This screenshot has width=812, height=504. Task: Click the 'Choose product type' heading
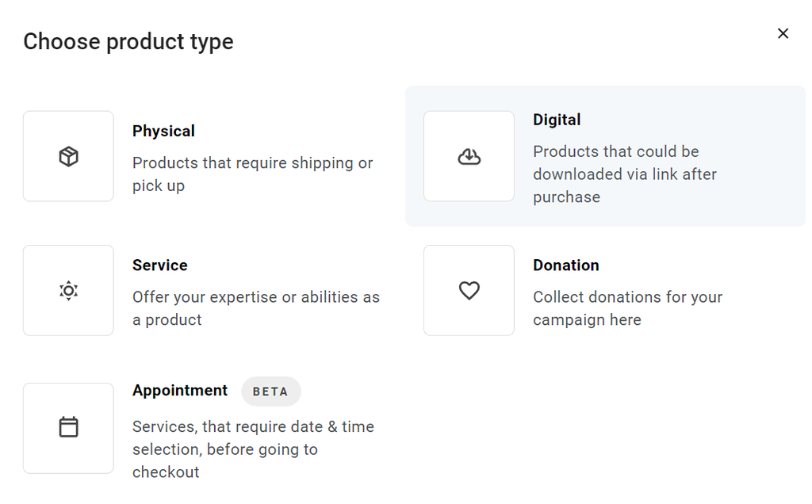128,41
